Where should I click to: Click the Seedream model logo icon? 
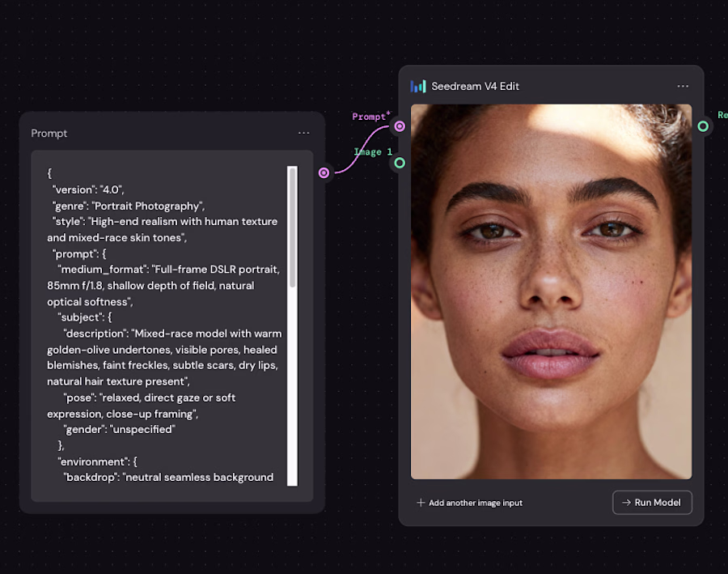coord(418,86)
